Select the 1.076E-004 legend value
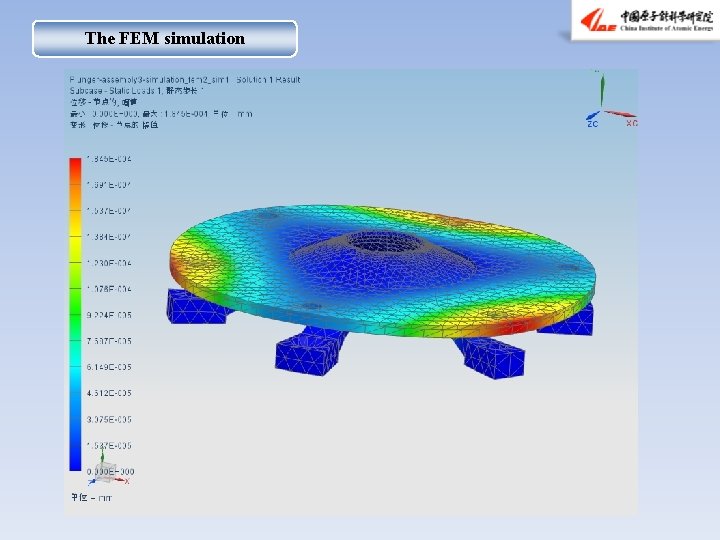Image resolution: width=720 pixels, height=540 pixels. click(109, 289)
